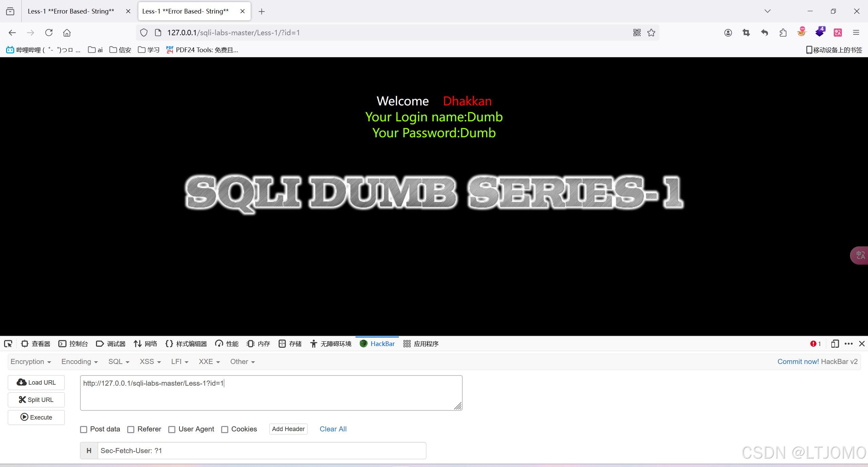Image resolution: width=868 pixels, height=467 pixels.
Task: Switch to the 样式编辑器 tab
Action: point(186,344)
